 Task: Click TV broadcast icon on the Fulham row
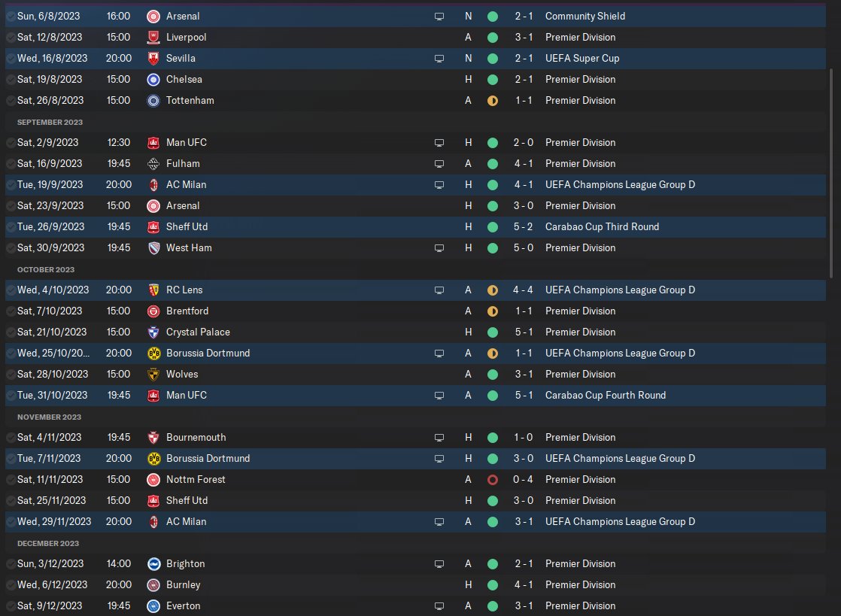[x=439, y=164]
